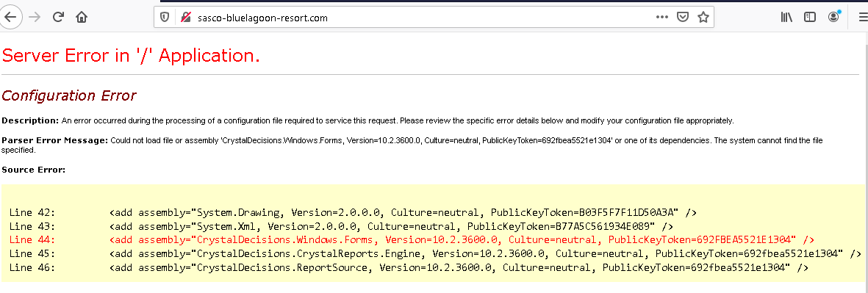Open the Library bookmarks and history
The width and height of the screenshot is (868, 293).
click(x=786, y=17)
